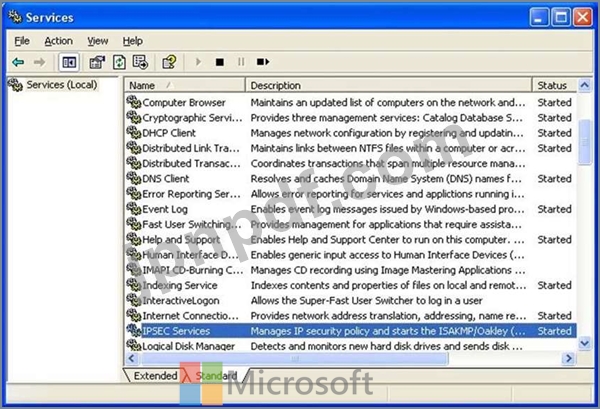Click the Internet Connection gear icon

(x=134, y=316)
